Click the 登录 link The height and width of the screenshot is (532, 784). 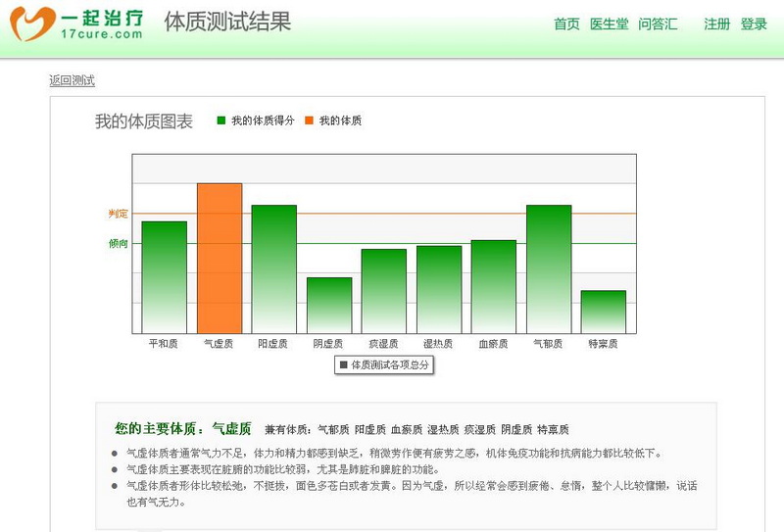coord(754,24)
